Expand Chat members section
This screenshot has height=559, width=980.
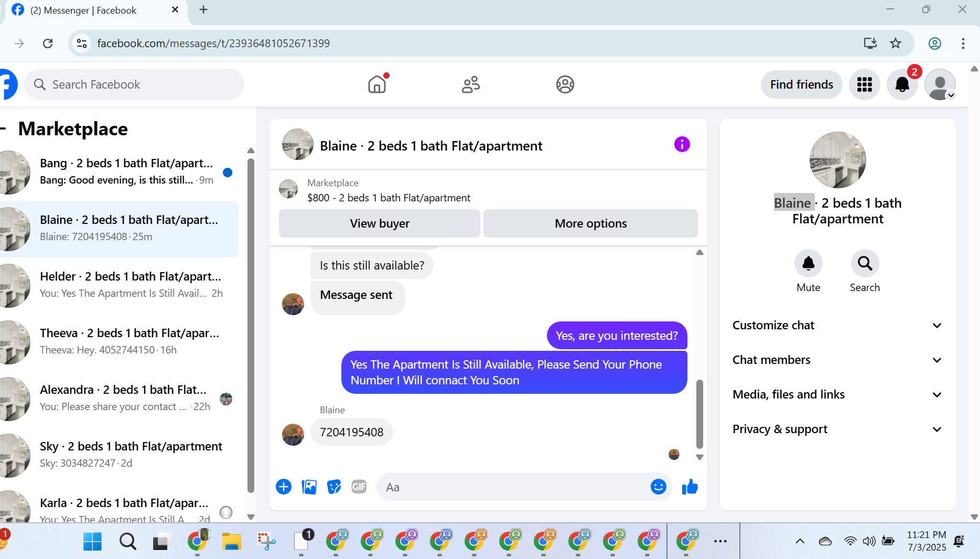click(837, 360)
